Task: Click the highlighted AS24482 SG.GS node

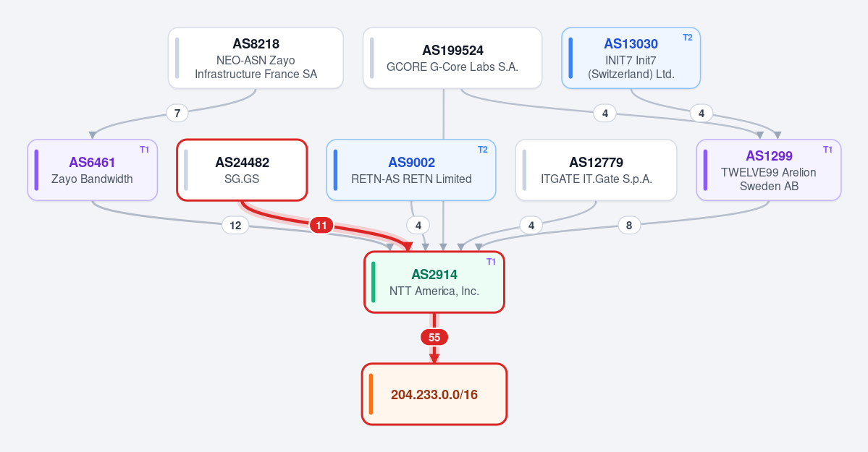Action: click(x=242, y=170)
